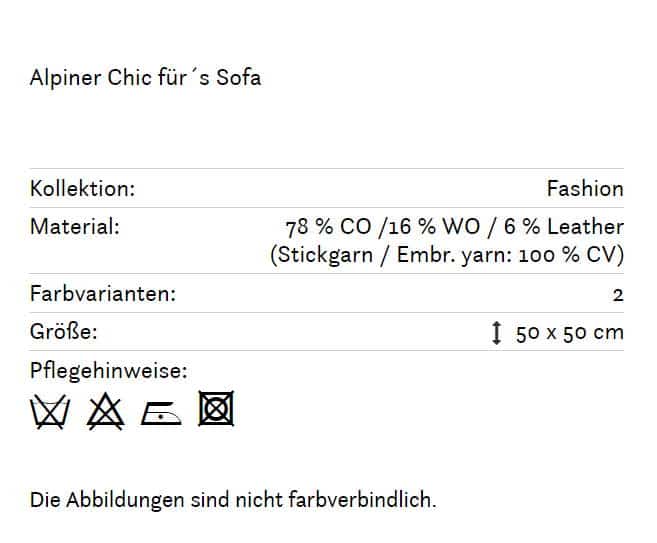Click the do-not-bleach triangle icon
657x543 pixels.
pos(105,411)
